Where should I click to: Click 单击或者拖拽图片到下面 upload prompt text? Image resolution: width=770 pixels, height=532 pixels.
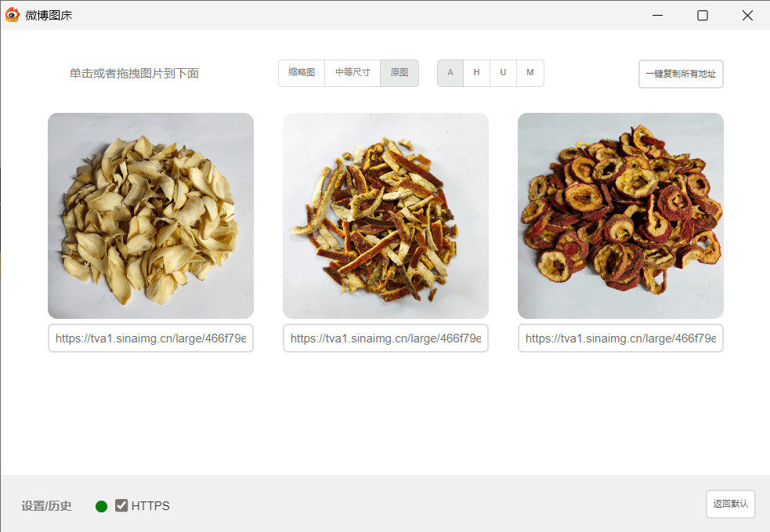point(134,74)
